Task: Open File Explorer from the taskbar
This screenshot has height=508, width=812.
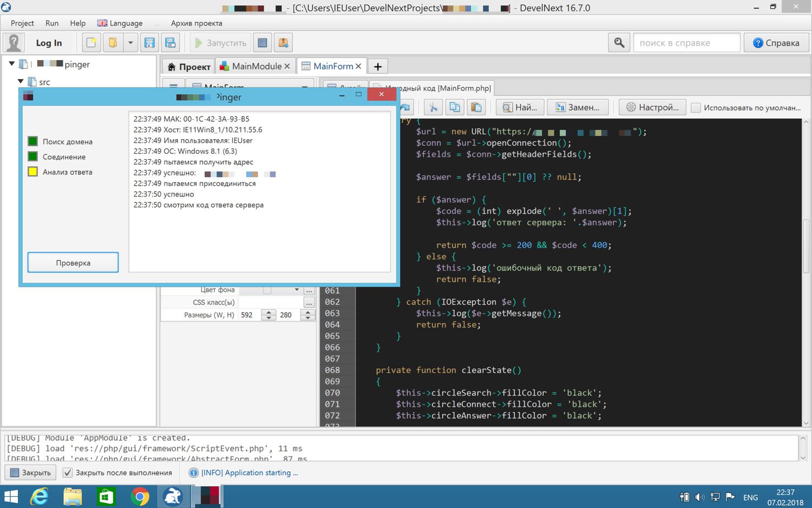Action: (73, 496)
